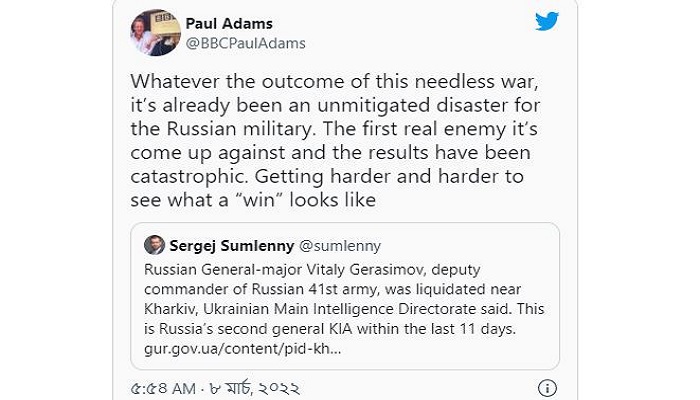Click the @BBCPaulAdams handle
The image size is (700, 400).
tap(246, 43)
